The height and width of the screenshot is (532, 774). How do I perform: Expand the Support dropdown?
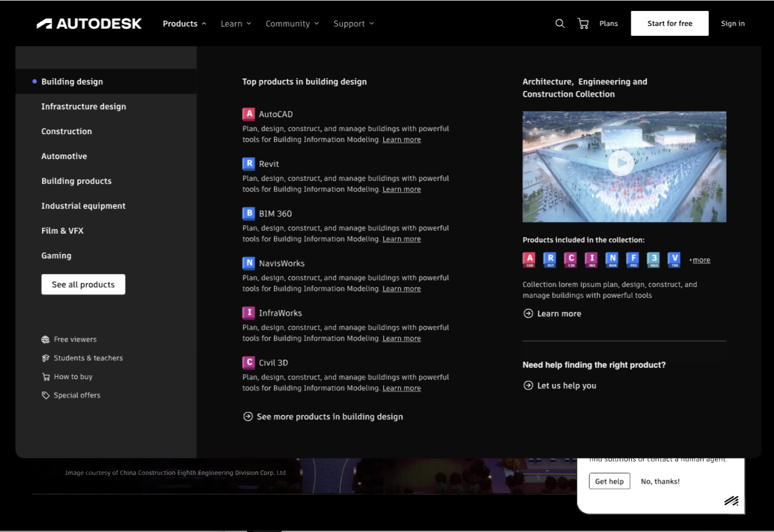pyautogui.click(x=354, y=24)
